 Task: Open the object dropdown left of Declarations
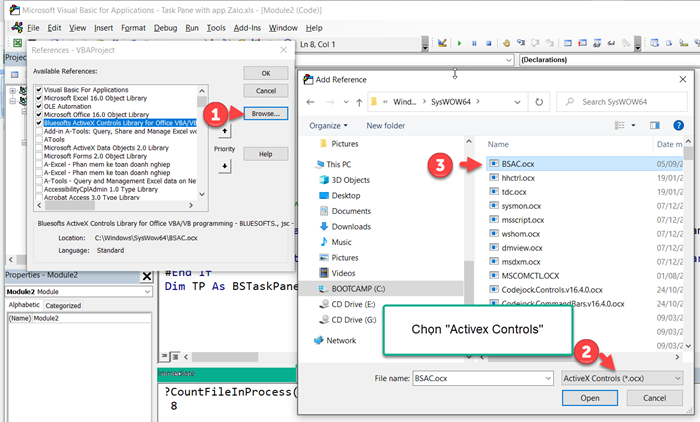click(x=508, y=60)
